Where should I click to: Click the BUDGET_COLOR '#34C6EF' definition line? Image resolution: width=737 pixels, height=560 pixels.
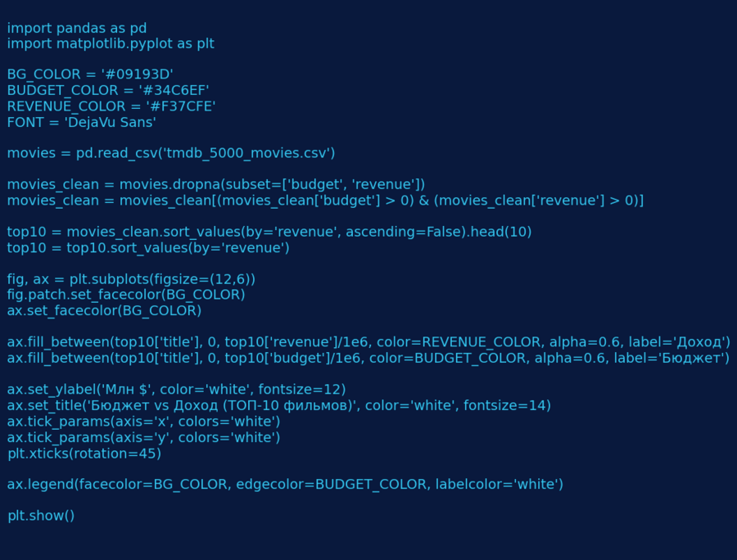point(108,91)
